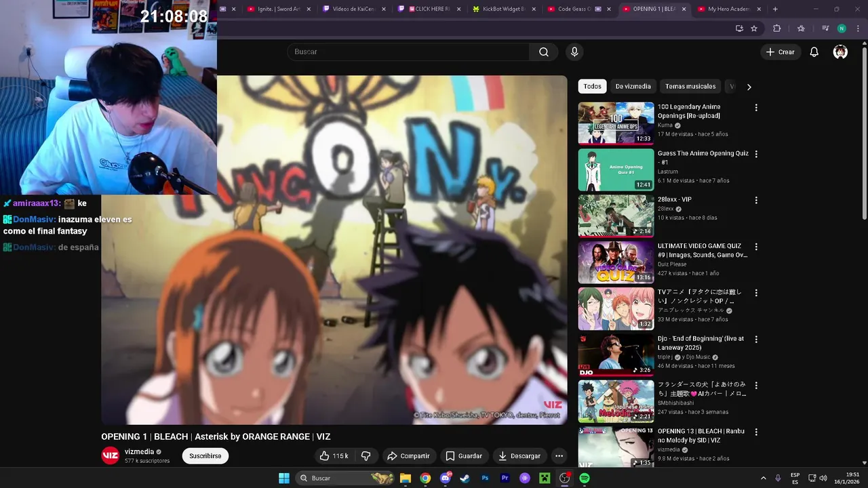Click the Windows taskbar Buscar search box

point(346,478)
